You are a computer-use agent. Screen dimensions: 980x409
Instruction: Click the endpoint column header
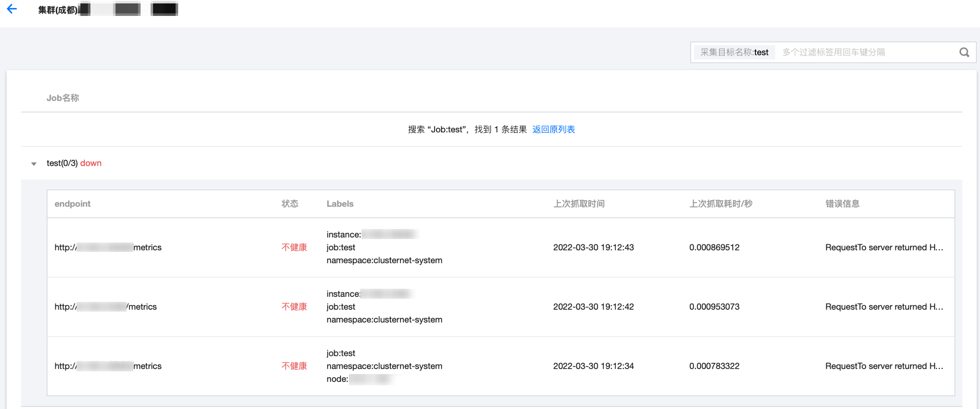pyautogui.click(x=73, y=204)
